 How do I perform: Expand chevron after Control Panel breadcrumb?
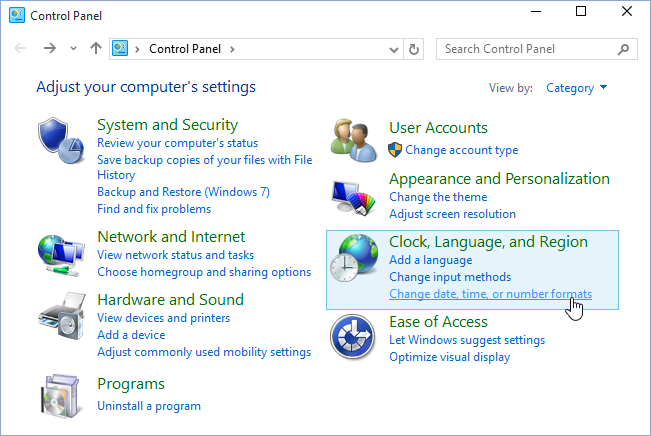click(232, 49)
